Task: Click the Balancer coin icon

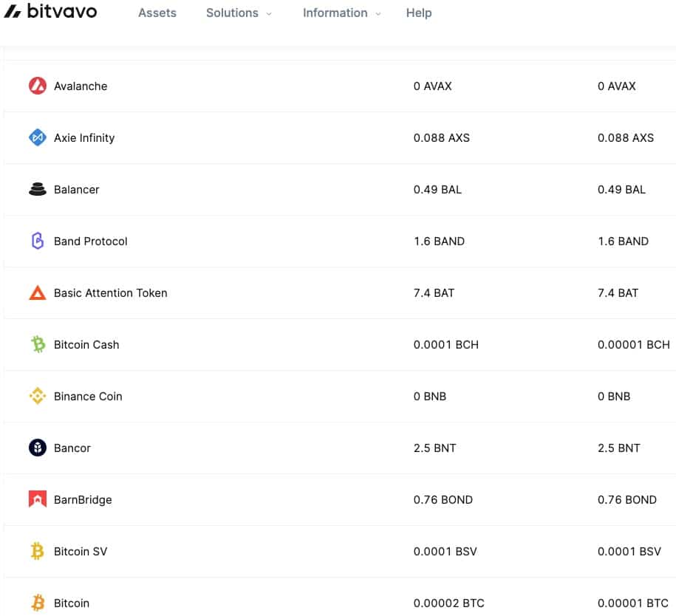Action: point(38,189)
